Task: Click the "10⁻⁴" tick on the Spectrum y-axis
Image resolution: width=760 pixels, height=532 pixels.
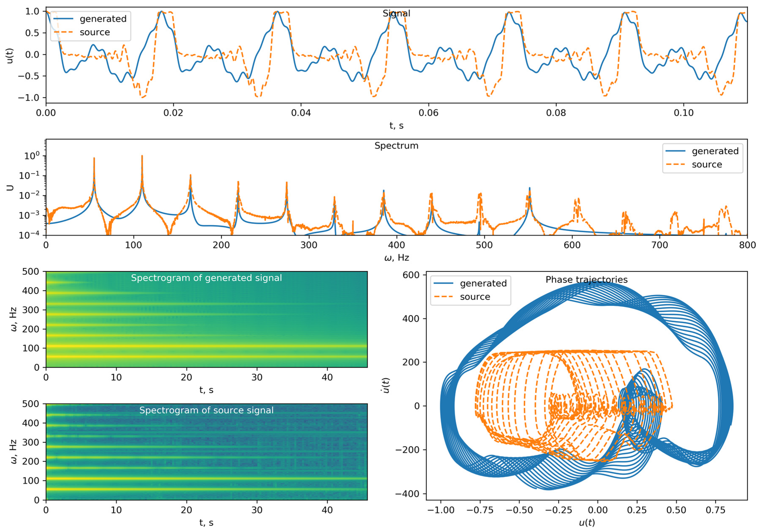Action: tap(29, 235)
